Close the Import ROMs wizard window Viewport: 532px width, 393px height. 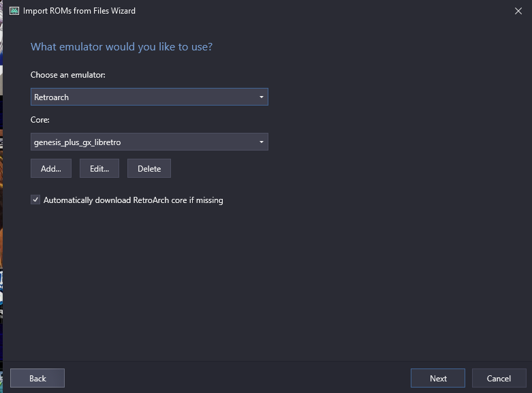pos(518,11)
